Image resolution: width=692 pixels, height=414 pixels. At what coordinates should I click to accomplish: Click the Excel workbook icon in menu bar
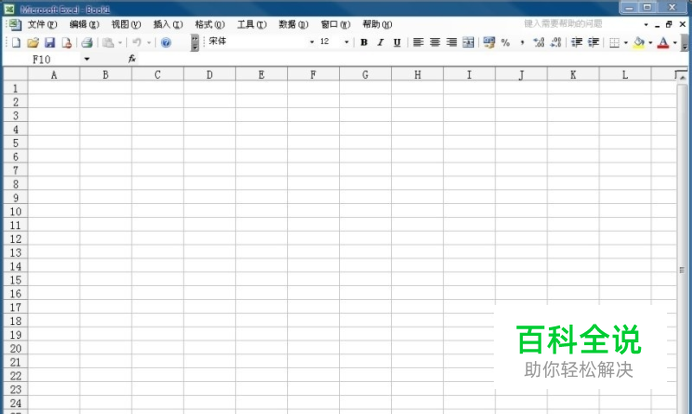coord(15,24)
